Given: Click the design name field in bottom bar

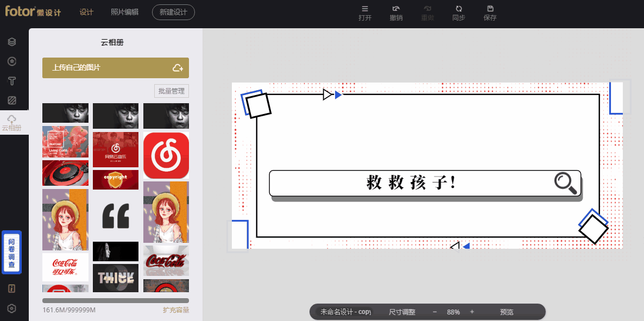Looking at the screenshot, I should pos(346,312).
